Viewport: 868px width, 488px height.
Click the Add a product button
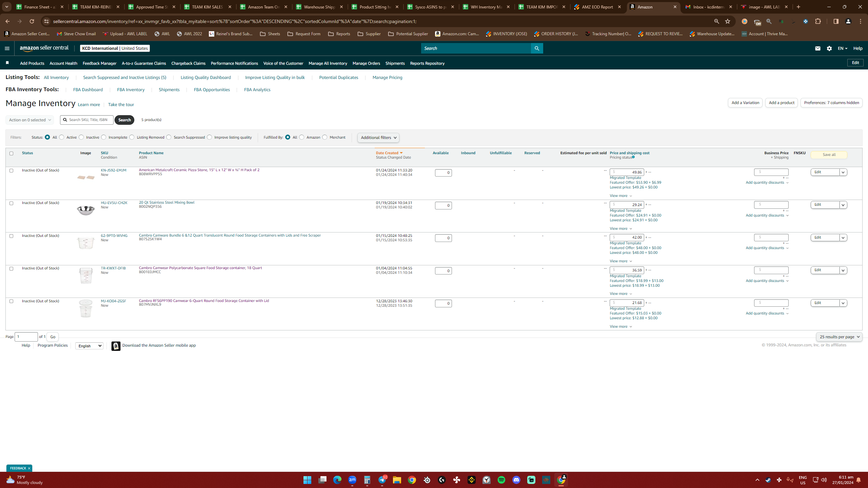point(782,103)
